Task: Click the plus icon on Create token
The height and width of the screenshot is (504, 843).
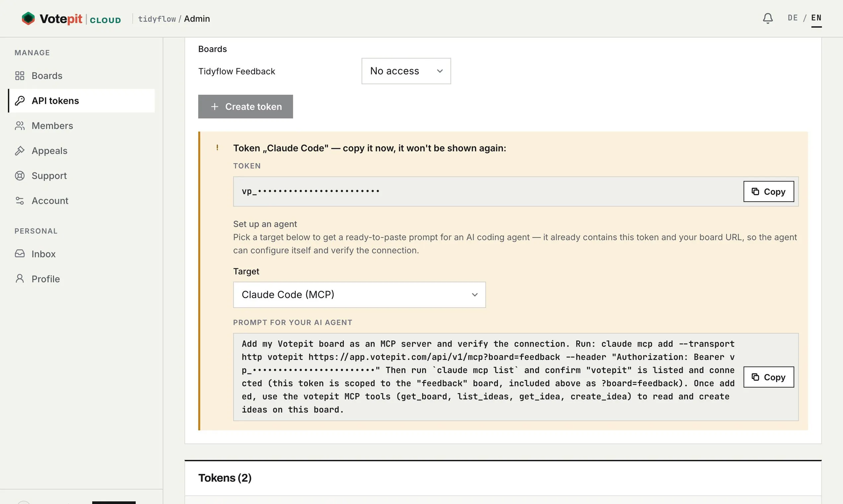Action: click(x=214, y=107)
